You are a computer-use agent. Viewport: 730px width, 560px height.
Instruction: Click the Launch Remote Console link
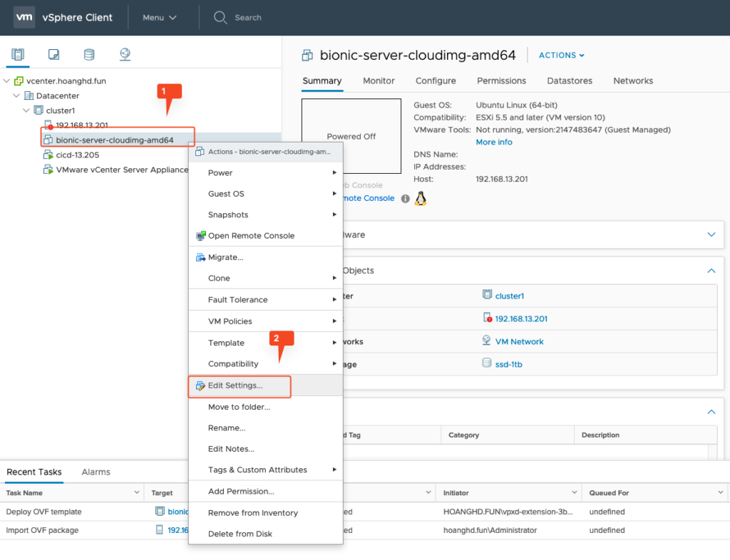pos(369,198)
